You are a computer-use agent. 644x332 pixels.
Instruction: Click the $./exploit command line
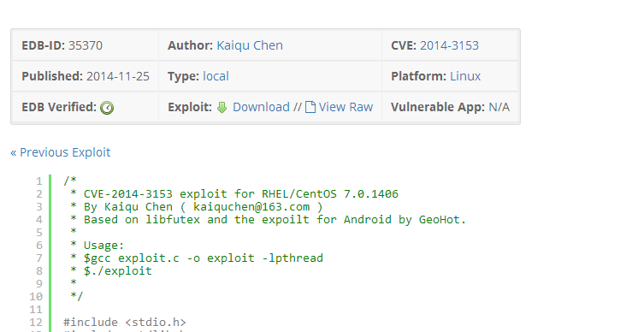tap(111, 270)
